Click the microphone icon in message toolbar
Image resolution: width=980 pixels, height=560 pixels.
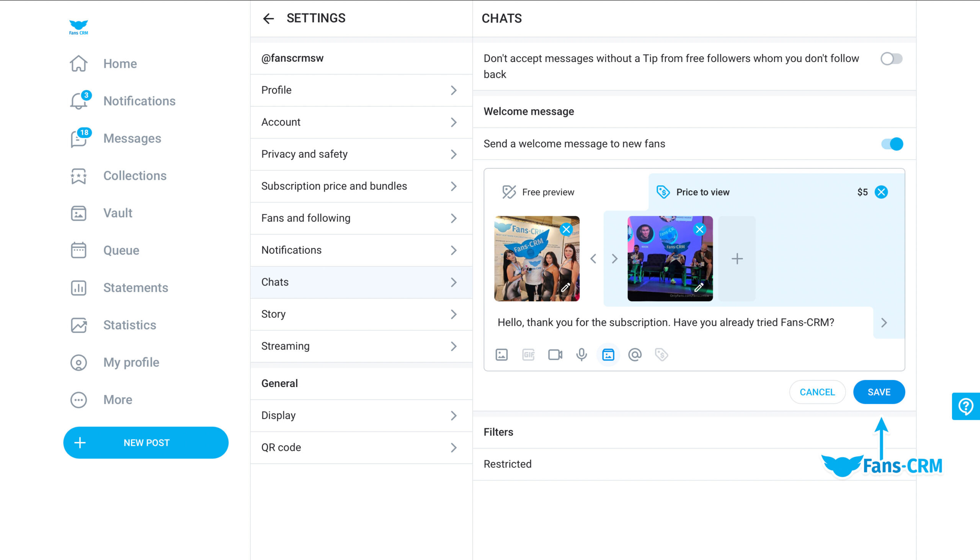tap(581, 355)
